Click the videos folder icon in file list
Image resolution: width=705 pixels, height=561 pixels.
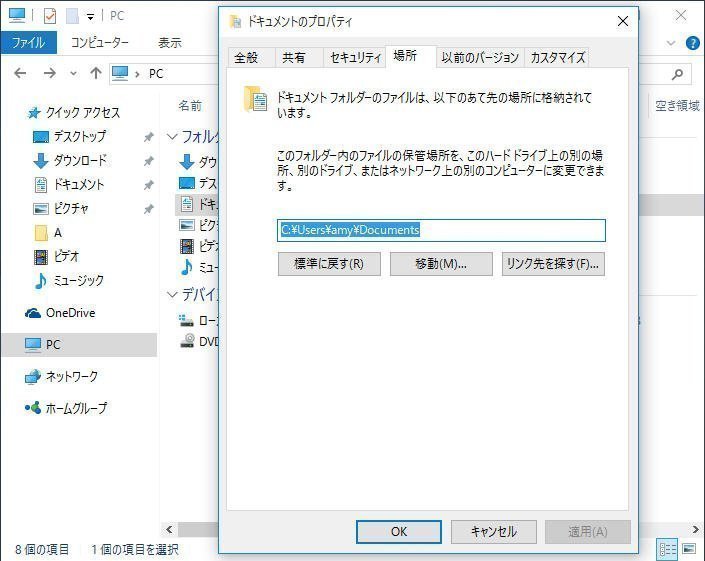click(x=187, y=246)
